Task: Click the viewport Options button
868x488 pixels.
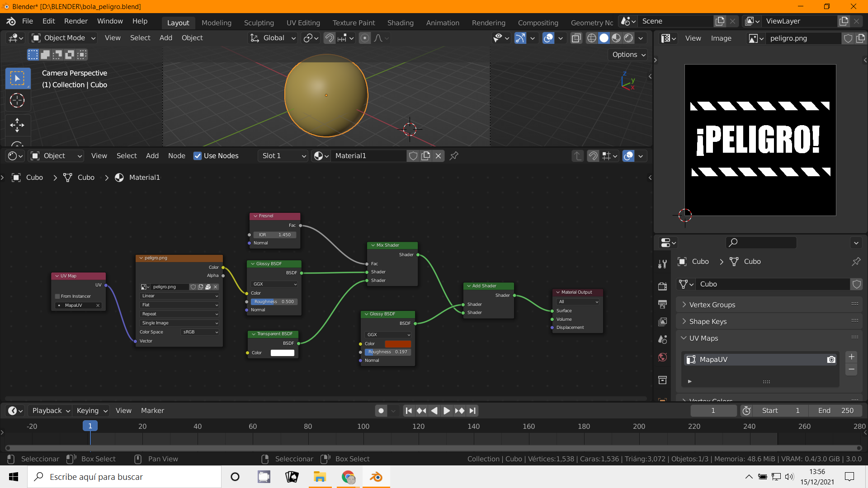Action: click(x=628, y=55)
